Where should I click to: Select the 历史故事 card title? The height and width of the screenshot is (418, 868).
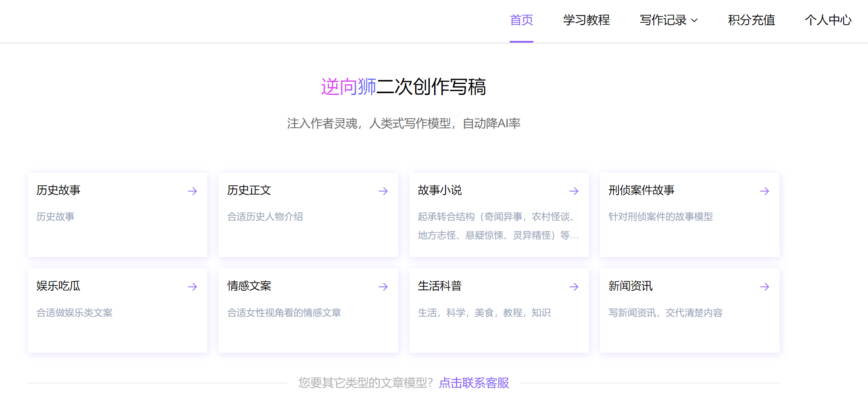58,190
